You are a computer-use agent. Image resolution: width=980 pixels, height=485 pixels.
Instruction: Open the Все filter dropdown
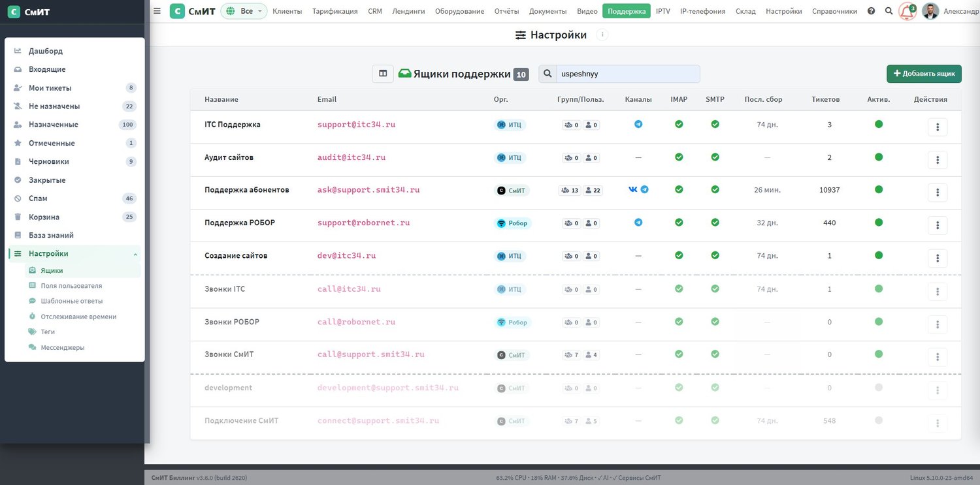tap(244, 11)
